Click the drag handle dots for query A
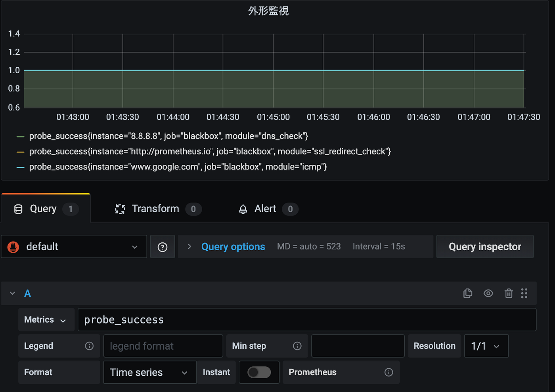The image size is (555, 392). pos(524,293)
